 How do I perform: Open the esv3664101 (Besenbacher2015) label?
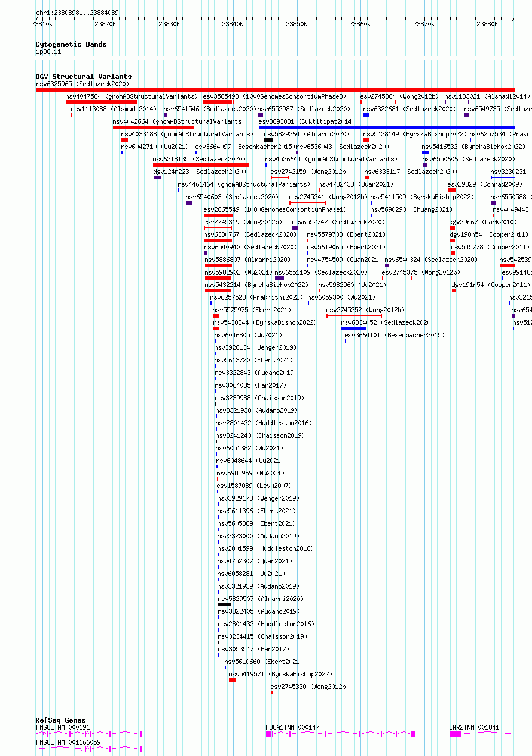[395, 335]
